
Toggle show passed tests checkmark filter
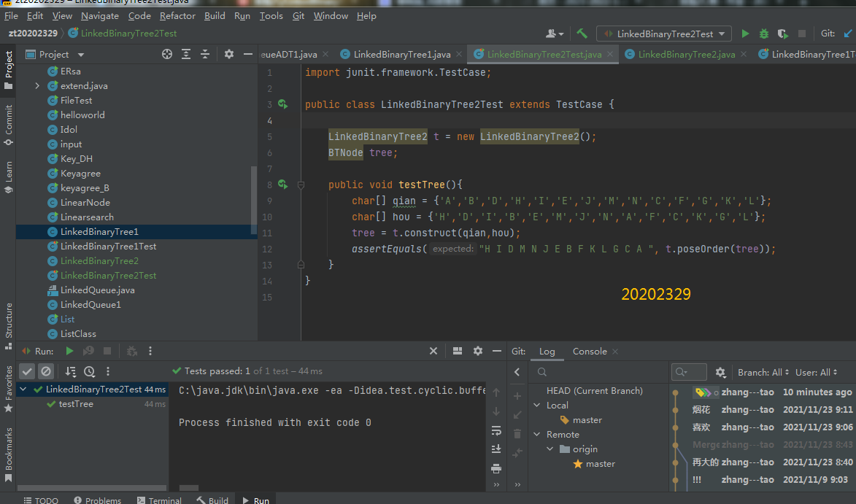point(27,371)
